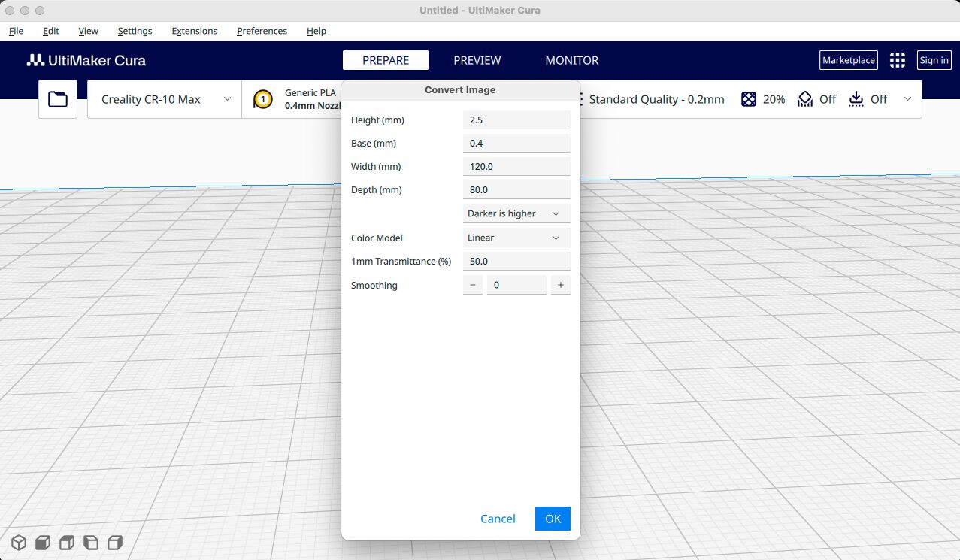
Task: Open the Help menu
Action: [x=316, y=31]
